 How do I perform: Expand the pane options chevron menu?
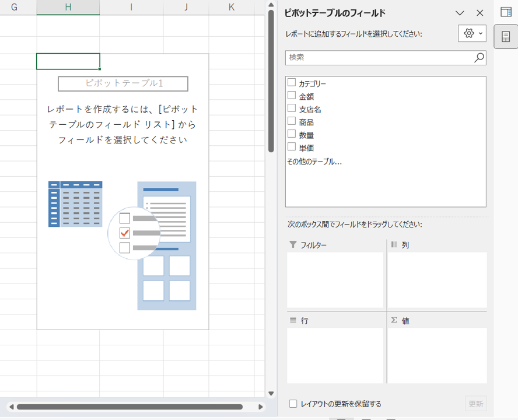click(x=460, y=13)
